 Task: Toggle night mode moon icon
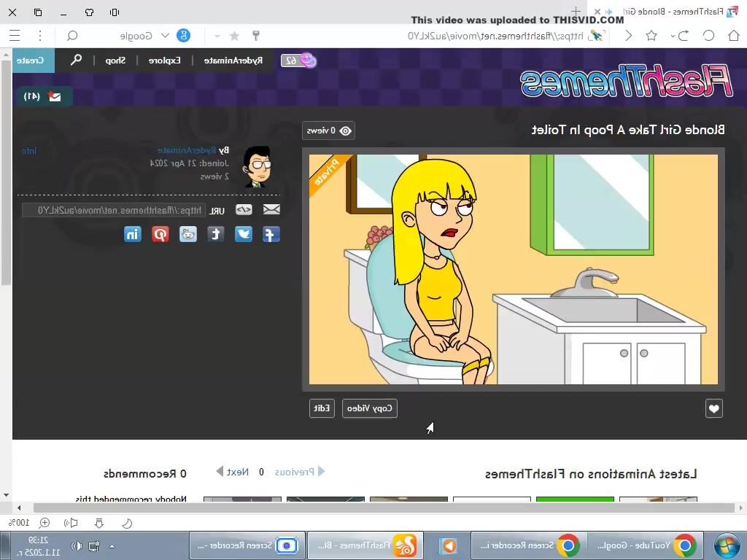point(127,524)
